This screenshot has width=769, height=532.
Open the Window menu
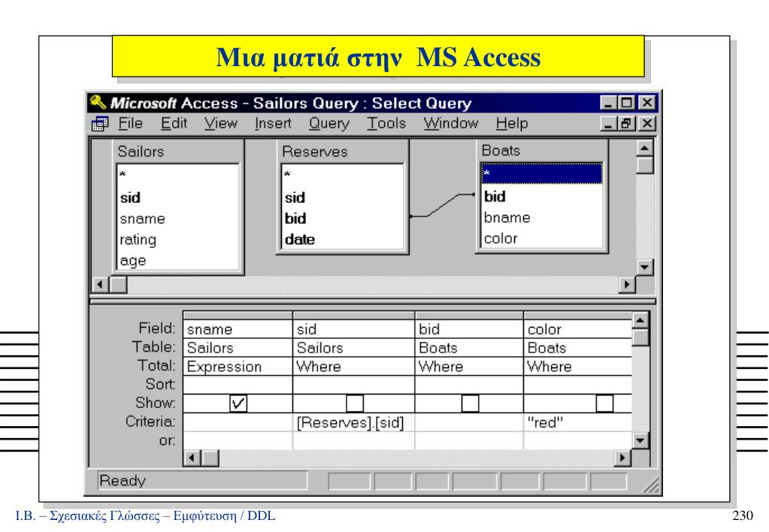(x=451, y=123)
